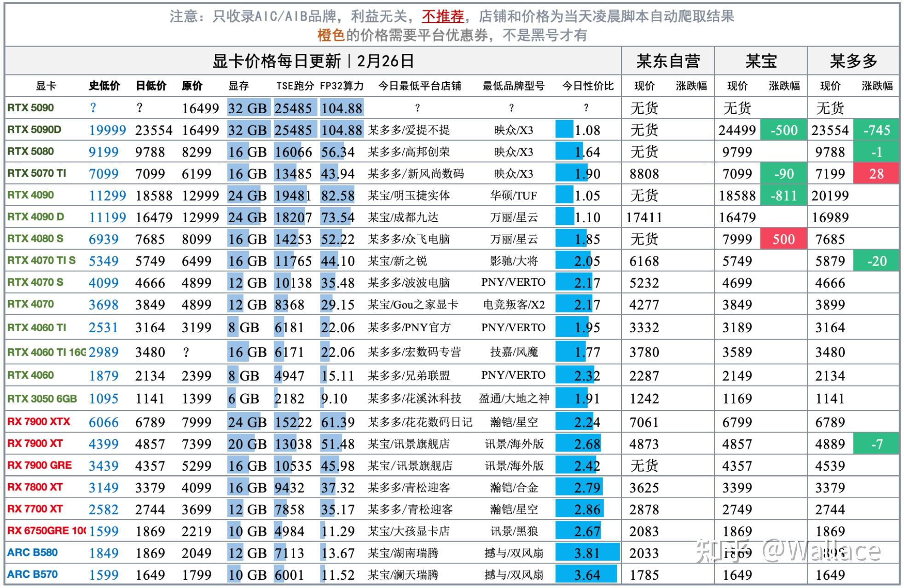Screen dimensions: 904x588
Task: Click the 某多多/爱提不提 shop cell
Action: (409, 130)
